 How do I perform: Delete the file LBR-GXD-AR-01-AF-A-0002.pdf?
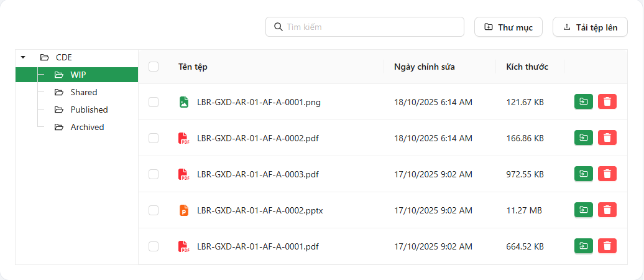tap(607, 138)
